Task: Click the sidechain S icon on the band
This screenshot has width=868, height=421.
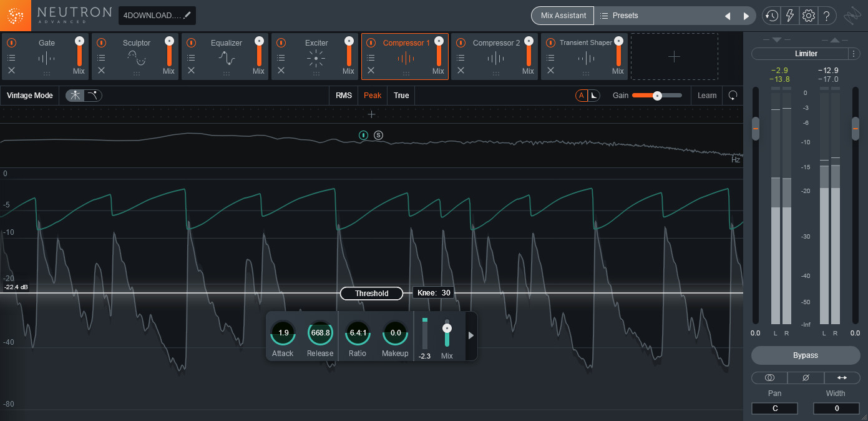Action: coord(378,135)
